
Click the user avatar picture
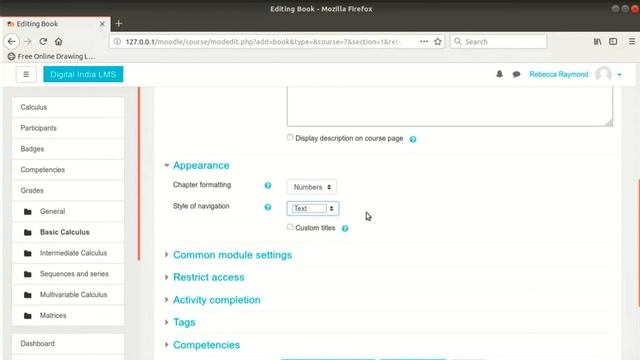603,74
